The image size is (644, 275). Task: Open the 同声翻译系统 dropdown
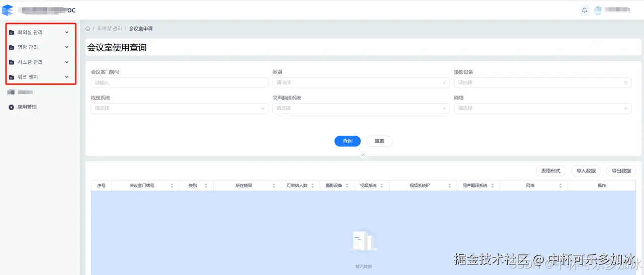(361, 108)
